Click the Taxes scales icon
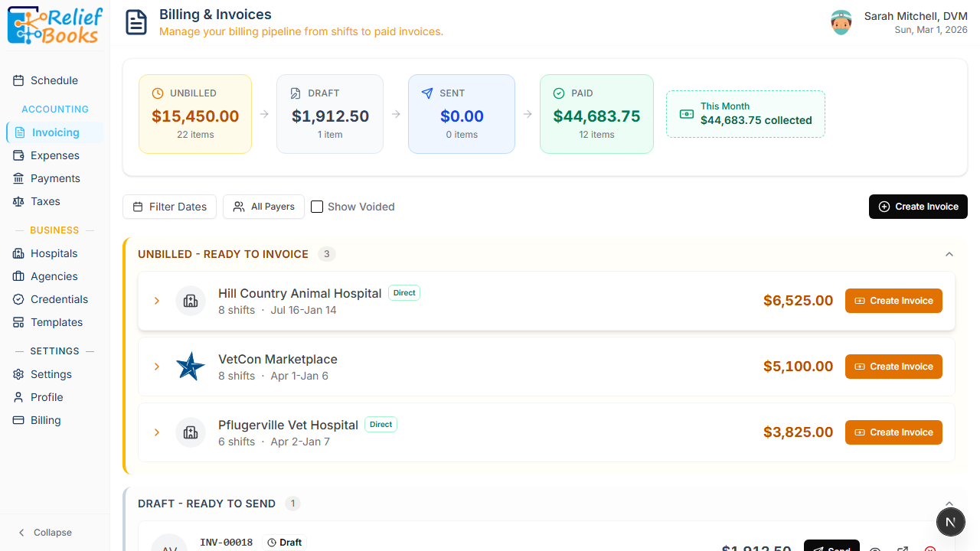This screenshot has width=980, height=551. click(18, 201)
